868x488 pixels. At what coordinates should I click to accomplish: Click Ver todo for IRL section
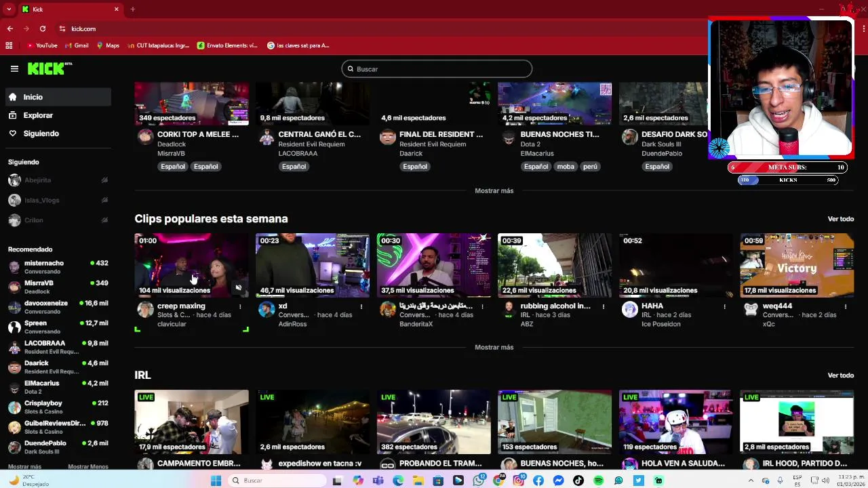[x=840, y=375]
